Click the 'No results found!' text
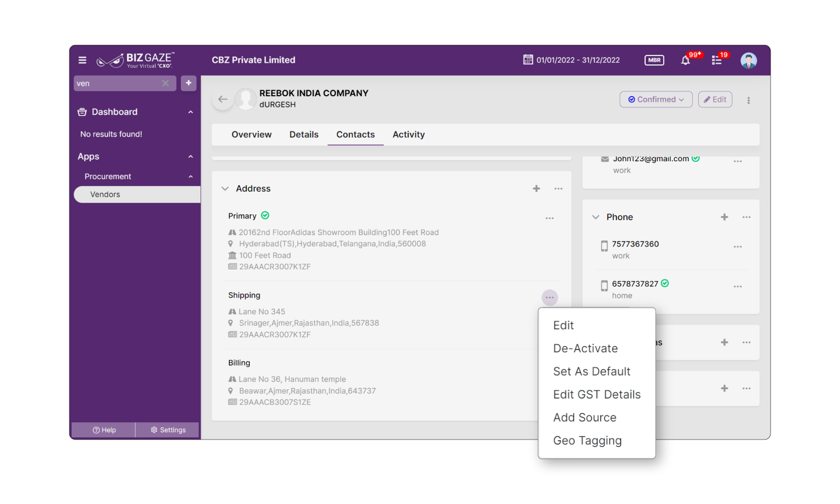Screen dimensions: 840x504 (x=111, y=134)
